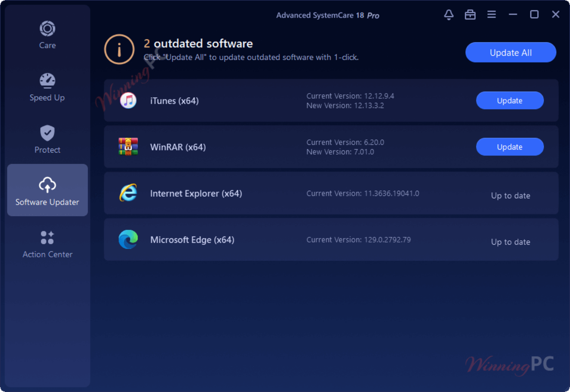The height and width of the screenshot is (392, 570).
Task: Open the toolbox icon near the menu
Action: (470, 15)
